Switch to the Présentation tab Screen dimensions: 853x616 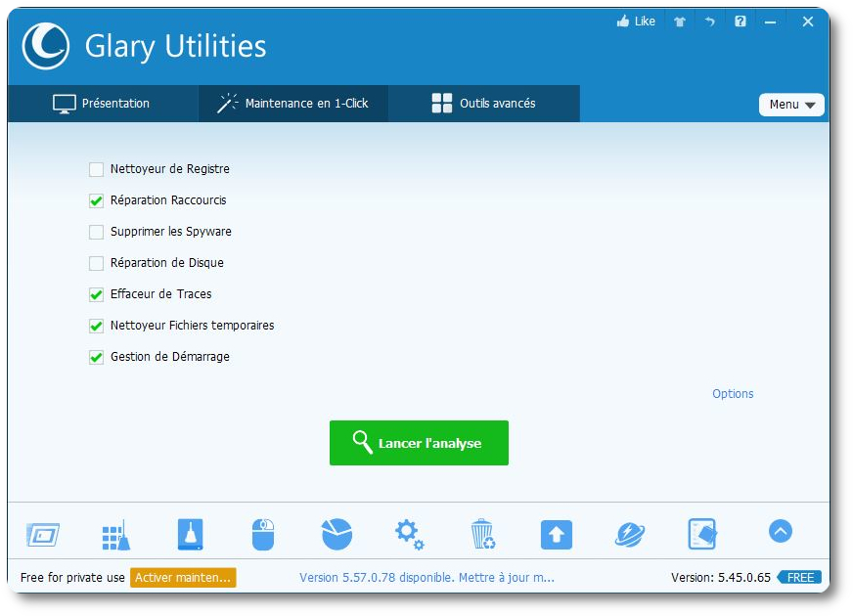102,104
